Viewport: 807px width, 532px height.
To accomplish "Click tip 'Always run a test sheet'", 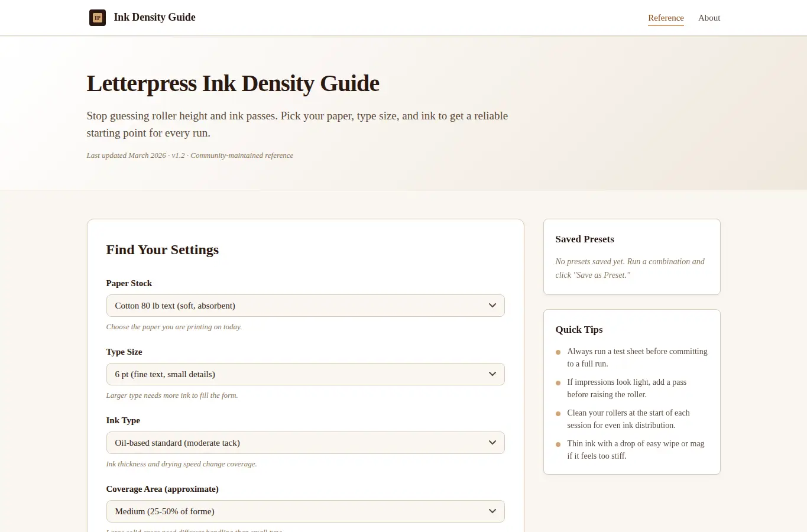I will pos(637,358).
